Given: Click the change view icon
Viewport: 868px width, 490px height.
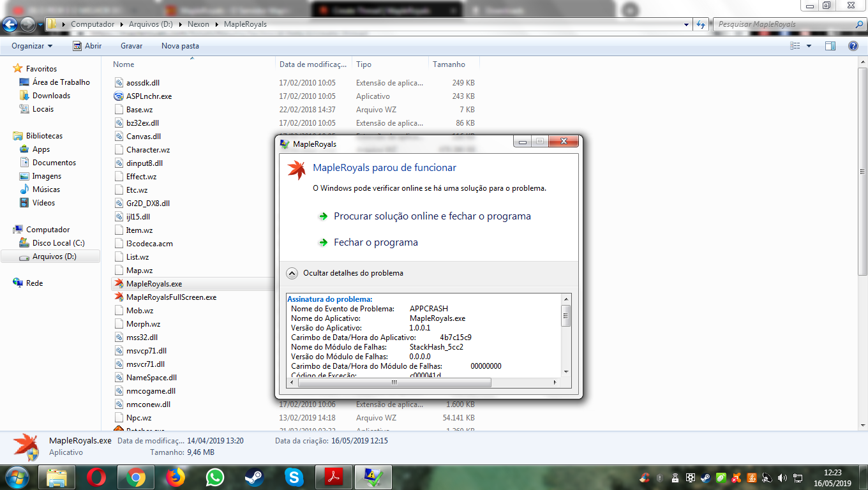Looking at the screenshot, I should pyautogui.click(x=795, y=46).
